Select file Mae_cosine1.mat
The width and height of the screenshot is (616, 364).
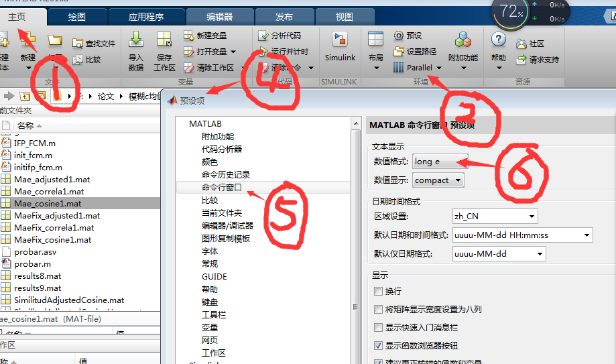coord(48,204)
